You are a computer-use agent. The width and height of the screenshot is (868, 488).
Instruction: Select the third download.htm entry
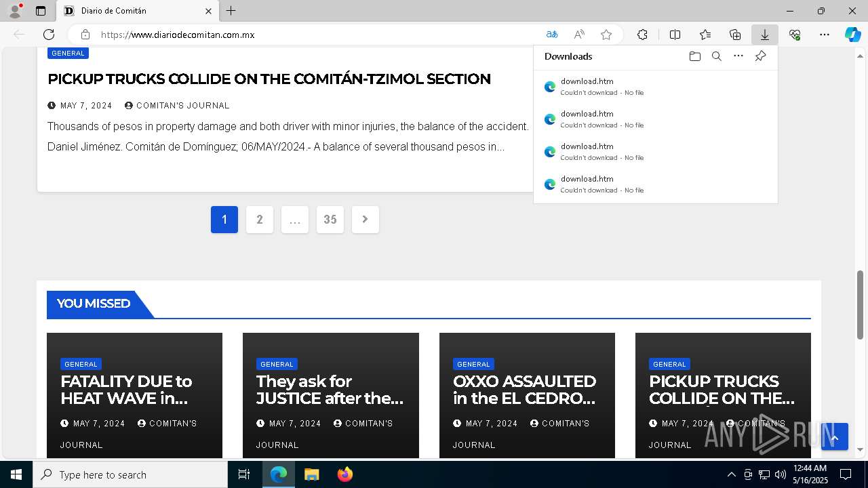pos(655,152)
